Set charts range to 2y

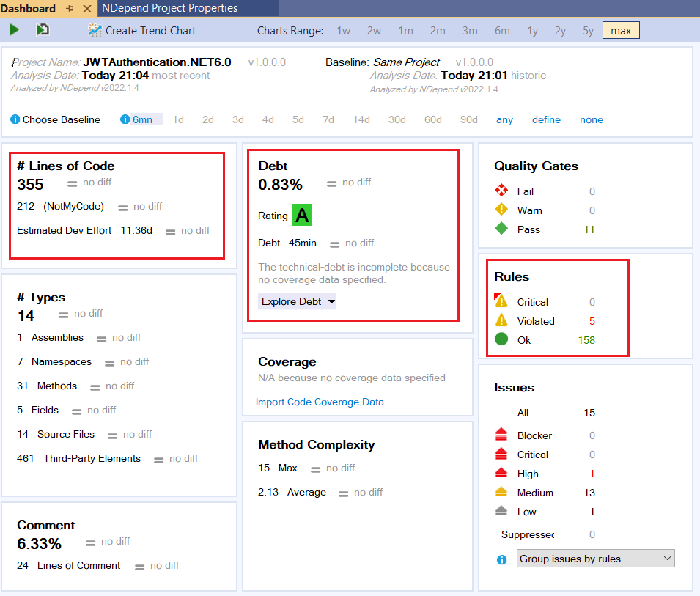560,30
